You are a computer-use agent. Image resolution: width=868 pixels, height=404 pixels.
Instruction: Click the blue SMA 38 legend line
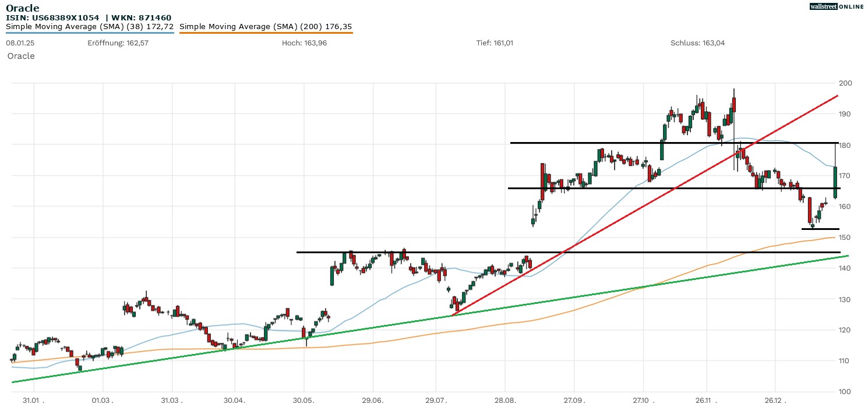click(x=90, y=33)
